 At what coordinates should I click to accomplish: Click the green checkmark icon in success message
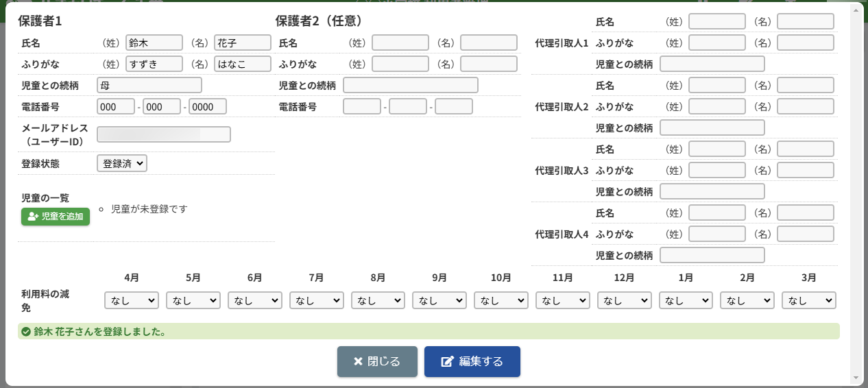(x=26, y=332)
